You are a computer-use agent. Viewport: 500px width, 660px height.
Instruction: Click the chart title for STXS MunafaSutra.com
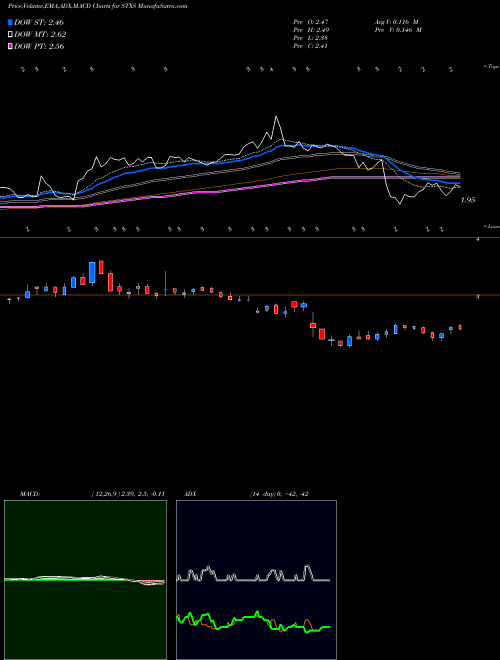coord(98,6)
